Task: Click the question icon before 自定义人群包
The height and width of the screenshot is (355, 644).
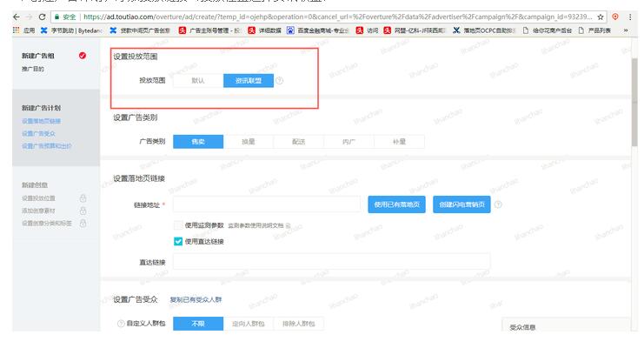Action: [120, 324]
